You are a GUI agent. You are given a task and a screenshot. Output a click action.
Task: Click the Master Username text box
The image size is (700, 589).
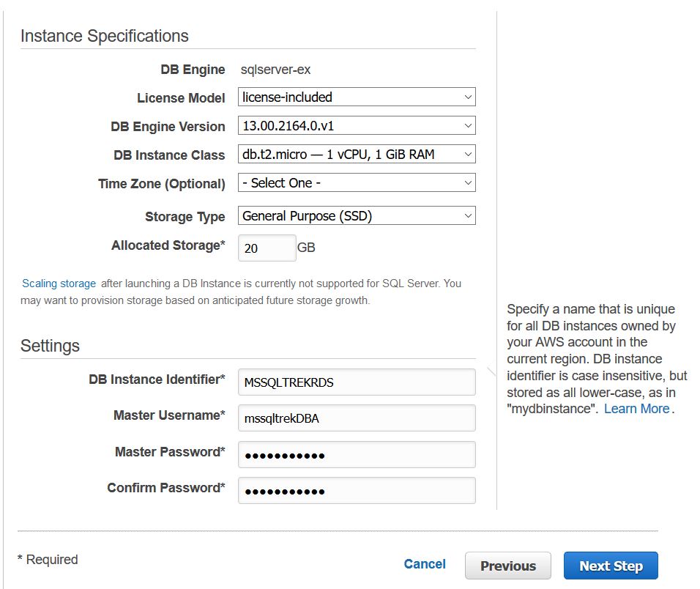coord(357,418)
